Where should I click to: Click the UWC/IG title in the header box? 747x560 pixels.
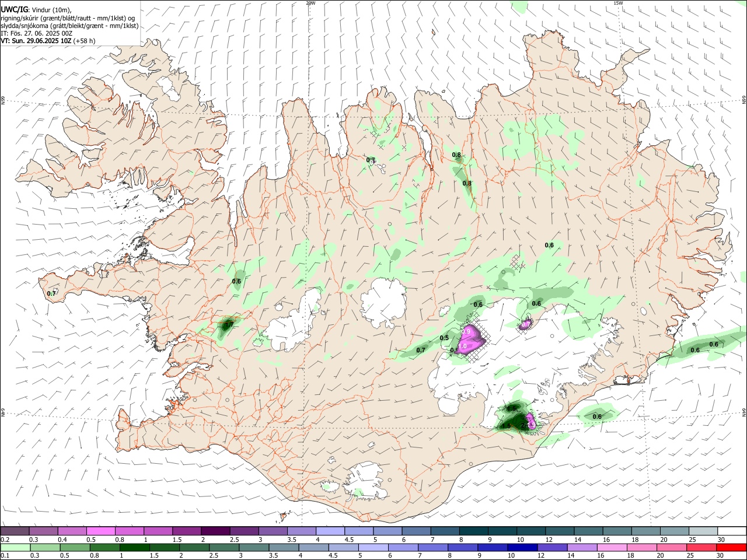click(13, 9)
